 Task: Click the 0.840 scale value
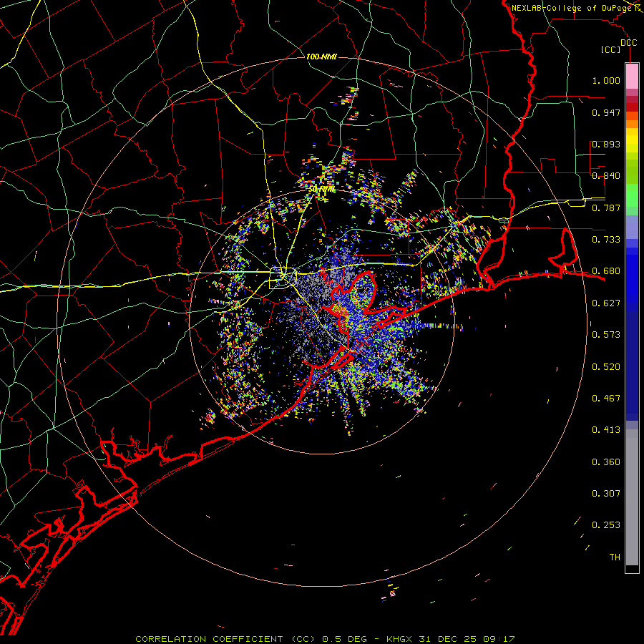(x=606, y=176)
